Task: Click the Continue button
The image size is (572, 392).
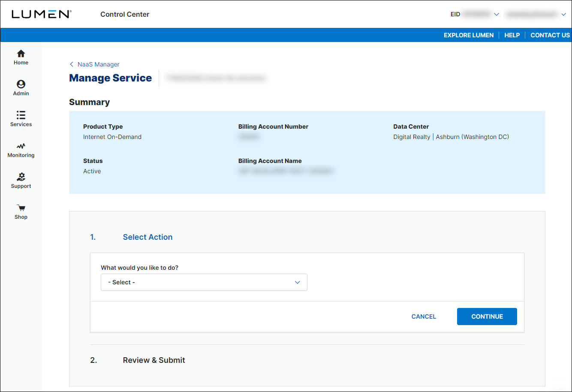Action: point(487,317)
